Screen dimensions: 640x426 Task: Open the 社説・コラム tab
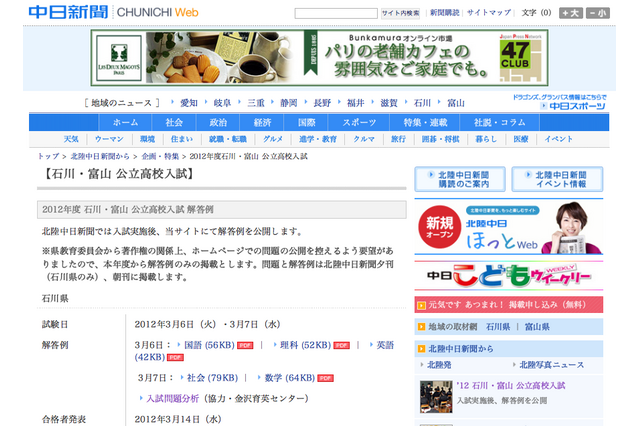click(x=500, y=122)
